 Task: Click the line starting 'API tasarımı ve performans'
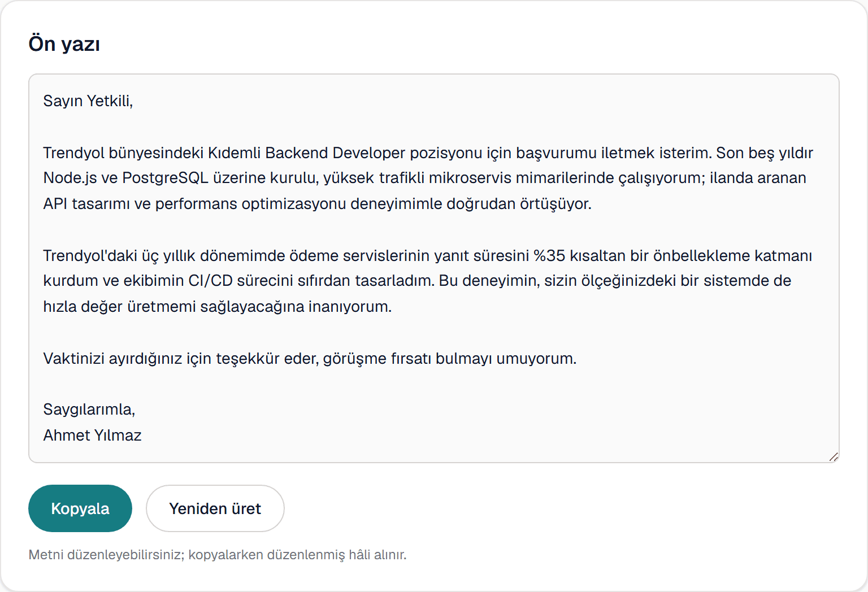(318, 204)
